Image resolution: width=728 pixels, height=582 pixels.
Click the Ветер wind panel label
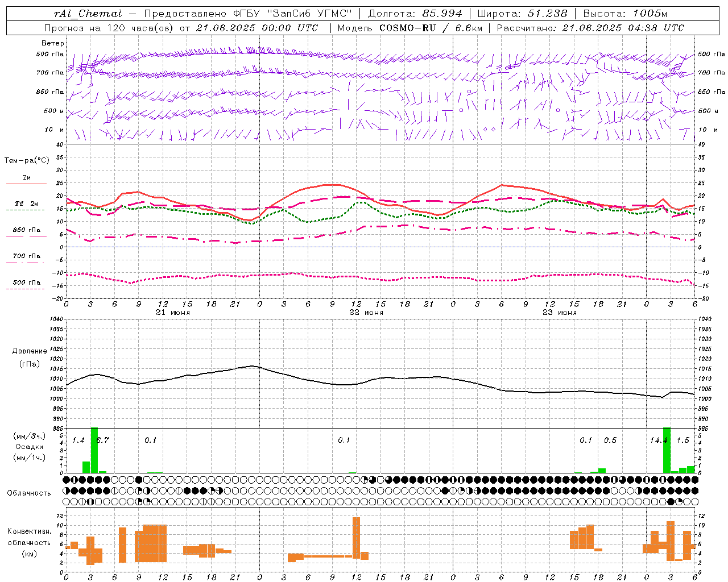click(x=53, y=43)
